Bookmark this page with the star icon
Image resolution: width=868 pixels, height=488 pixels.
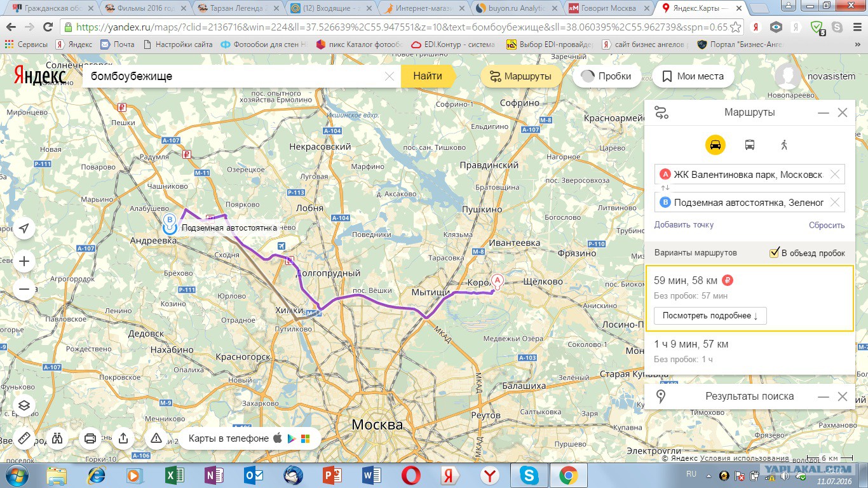pos(736,27)
